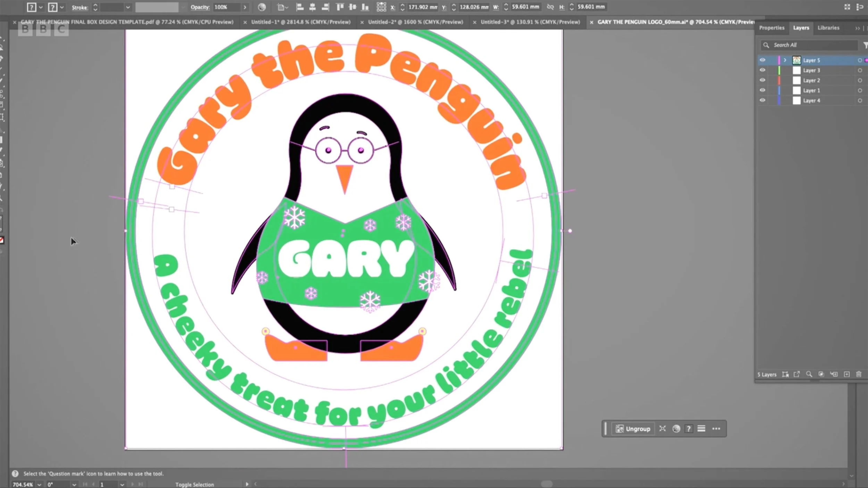Expand Layer 5 contents with chevron
Image resolution: width=868 pixels, height=488 pixels.
click(785, 60)
